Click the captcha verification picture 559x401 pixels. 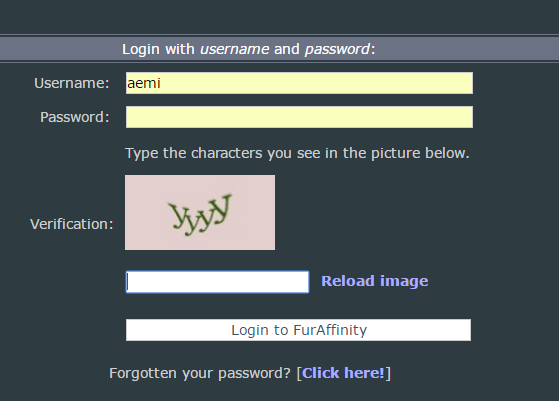(x=200, y=212)
